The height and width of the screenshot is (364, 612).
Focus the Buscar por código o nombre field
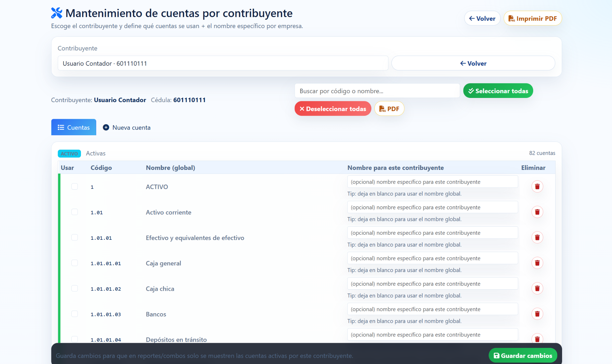377,91
